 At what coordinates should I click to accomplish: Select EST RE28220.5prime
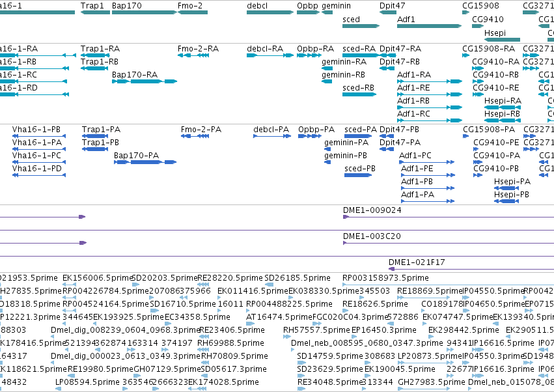point(203,285)
